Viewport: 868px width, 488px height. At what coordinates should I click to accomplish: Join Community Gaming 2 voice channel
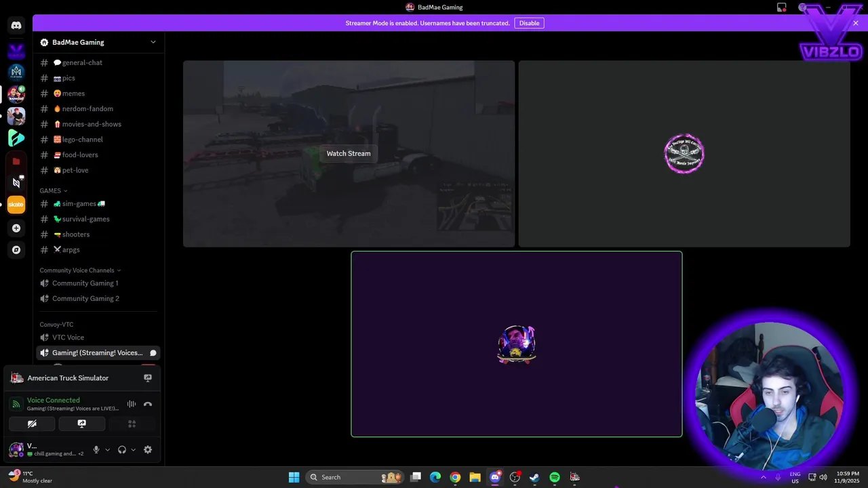point(98,298)
